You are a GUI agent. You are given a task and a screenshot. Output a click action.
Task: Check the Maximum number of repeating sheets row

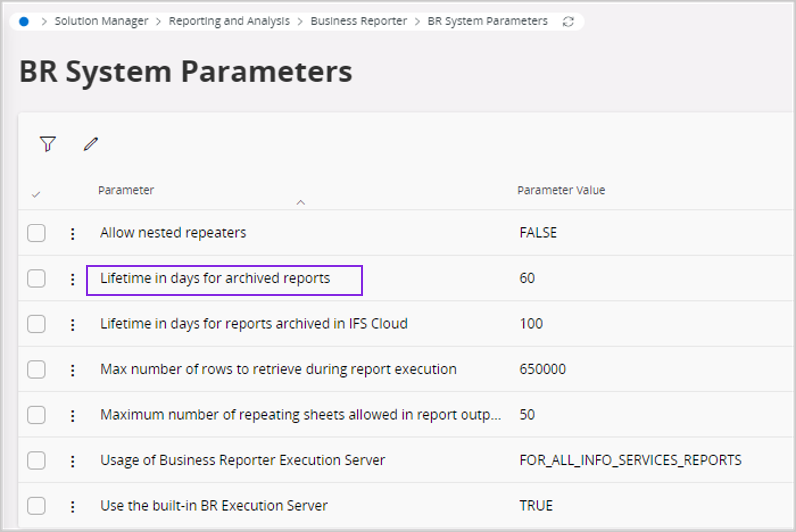pyautogui.click(x=36, y=415)
